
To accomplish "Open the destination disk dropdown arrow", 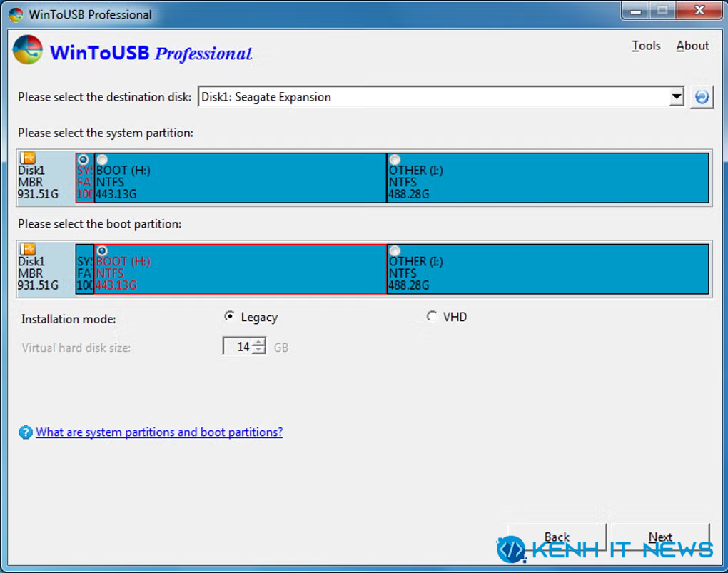I will (x=677, y=97).
